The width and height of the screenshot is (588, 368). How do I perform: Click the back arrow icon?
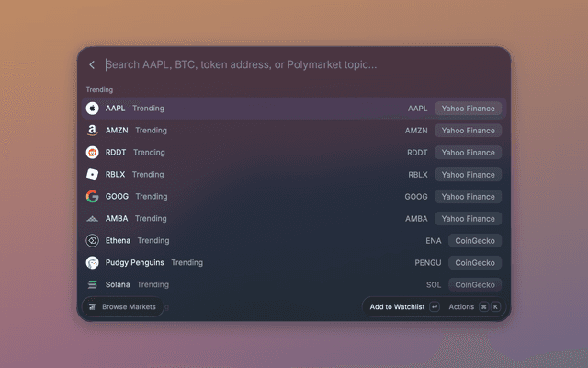pyautogui.click(x=92, y=64)
